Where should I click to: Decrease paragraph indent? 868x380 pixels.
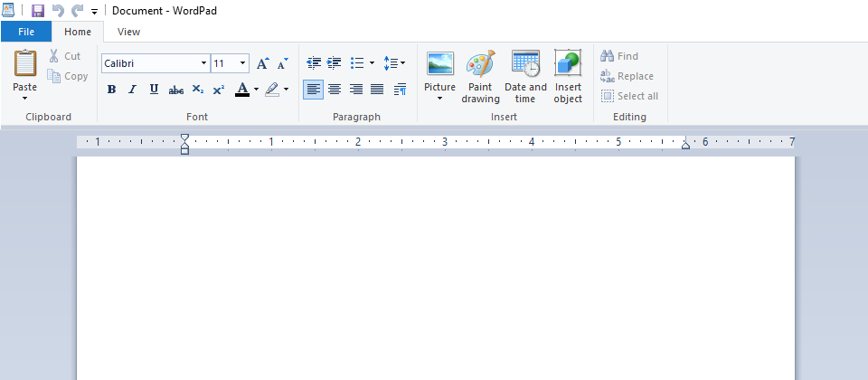pos(314,63)
